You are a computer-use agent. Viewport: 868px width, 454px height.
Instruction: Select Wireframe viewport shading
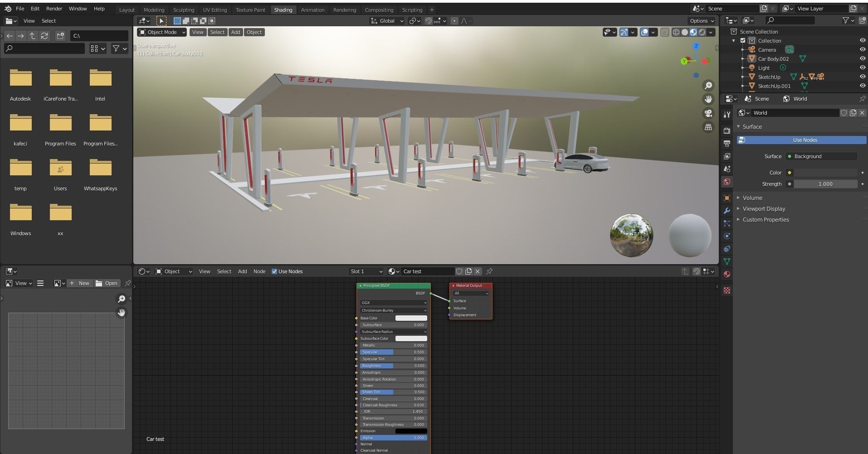coord(676,32)
